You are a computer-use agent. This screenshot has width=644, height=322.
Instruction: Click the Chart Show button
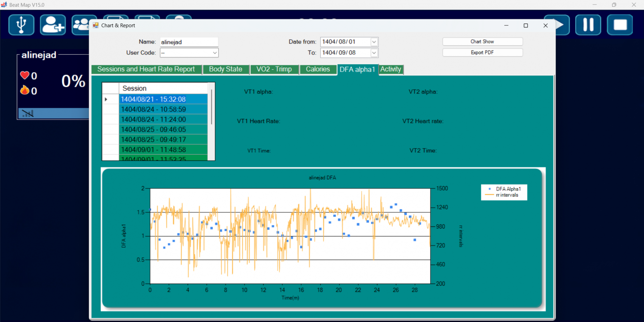[x=482, y=42]
